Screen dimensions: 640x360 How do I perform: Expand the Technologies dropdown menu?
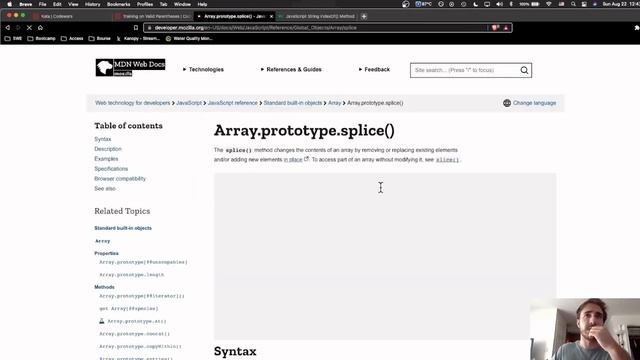pos(203,70)
